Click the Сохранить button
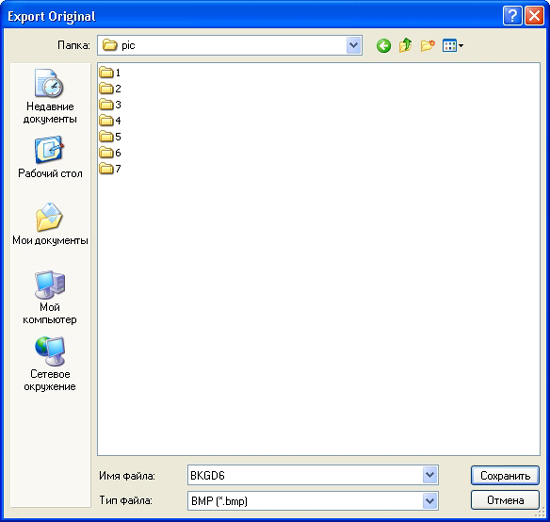 [505, 475]
